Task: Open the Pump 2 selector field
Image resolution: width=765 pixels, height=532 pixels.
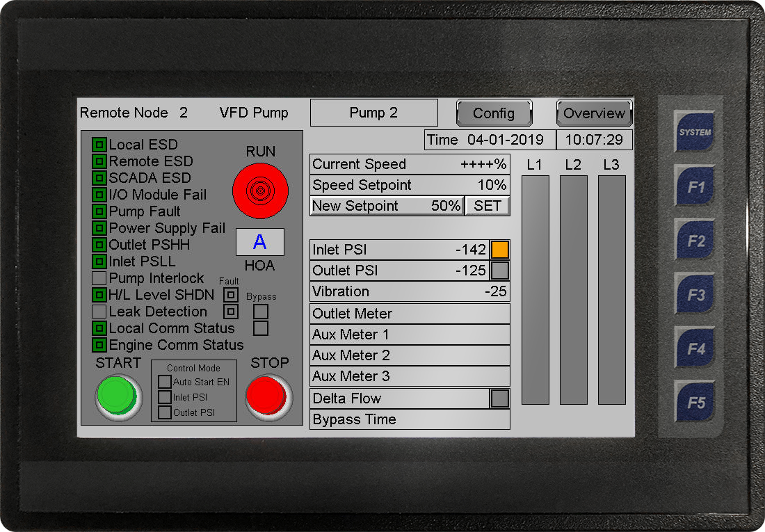Action: (x=373, y=113)
